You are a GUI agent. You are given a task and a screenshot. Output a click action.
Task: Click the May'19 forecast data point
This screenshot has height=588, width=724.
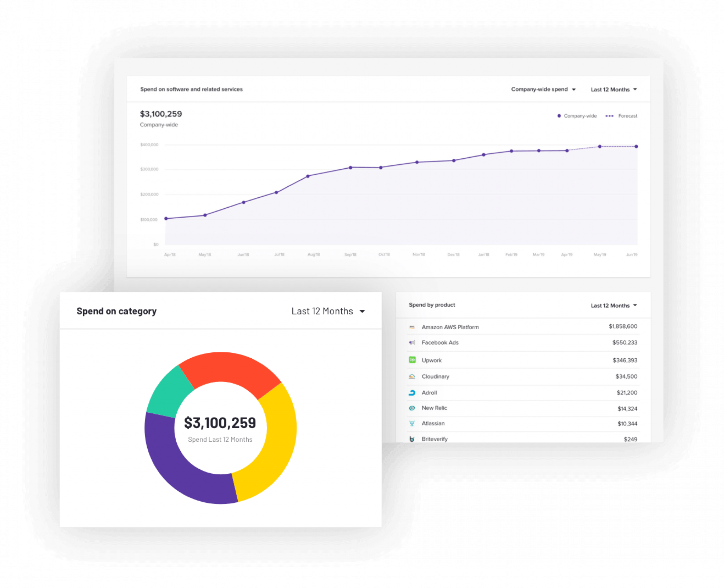pos(599,147)
